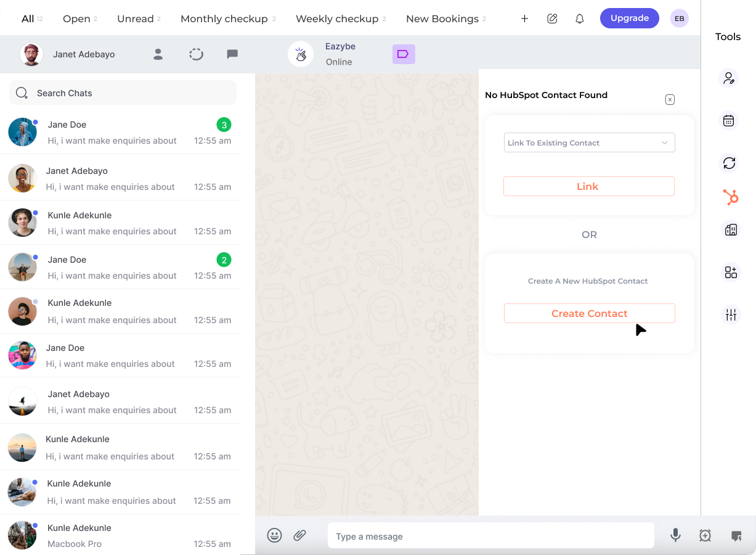Open the filter settings icon in sidebar
The width and height of the screenshot is (756, 555).
coord(731,314)
